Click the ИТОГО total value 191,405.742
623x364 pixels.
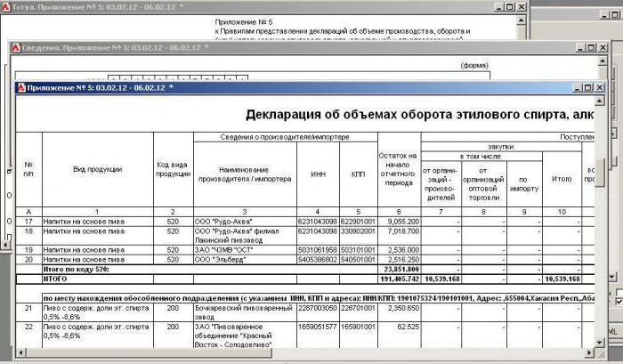click(399, 279)
